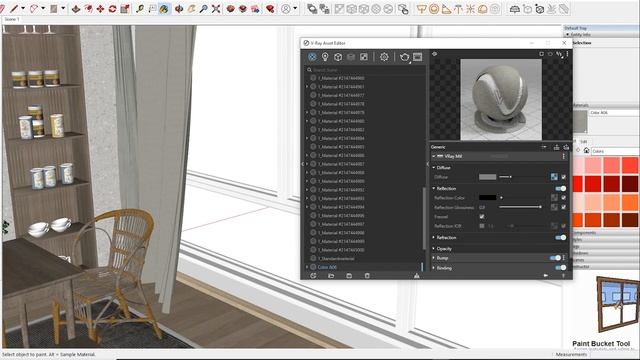640x360 pixels.
Task: Expand the Color A06 material tree item
Action: click(307, 267)
